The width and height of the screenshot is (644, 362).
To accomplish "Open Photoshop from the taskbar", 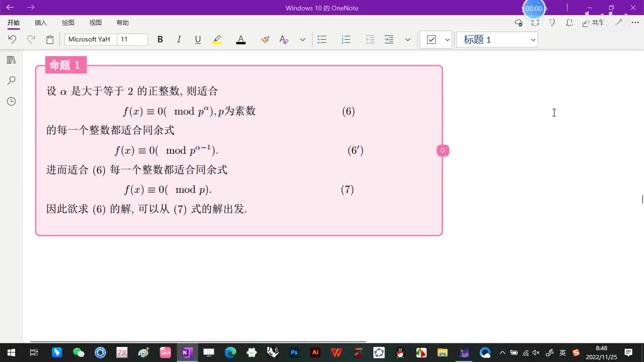I will 294,352.
